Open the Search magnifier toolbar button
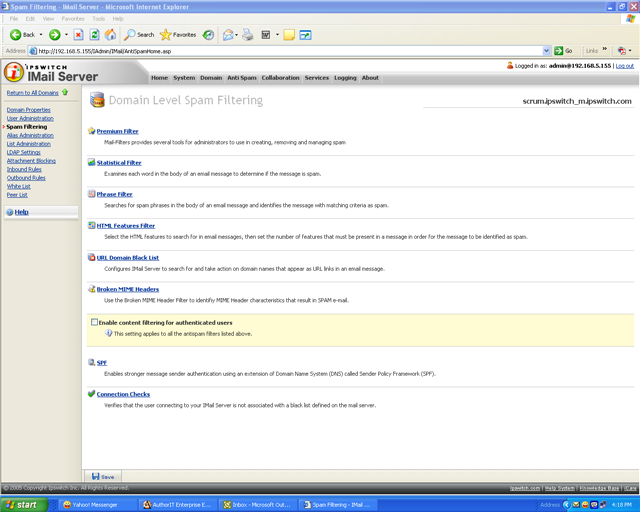Screen dimensions: 640x512 pyautogui.click(x=139, y=35)
